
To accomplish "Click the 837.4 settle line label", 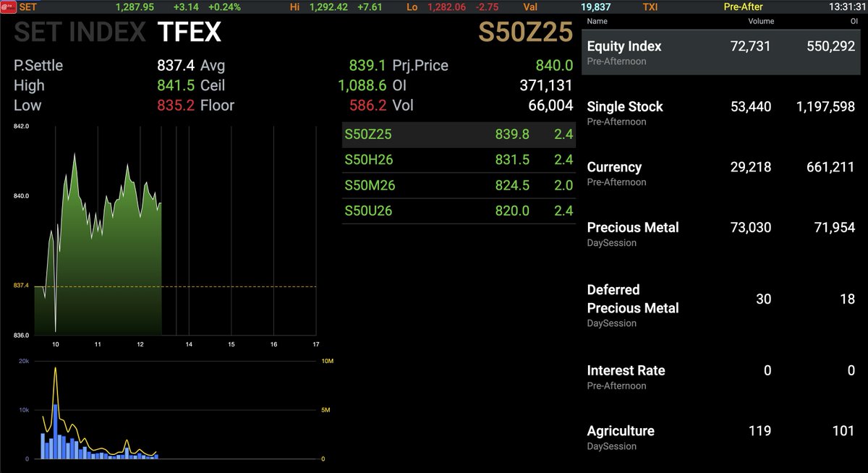I will [x=21, y=286].
